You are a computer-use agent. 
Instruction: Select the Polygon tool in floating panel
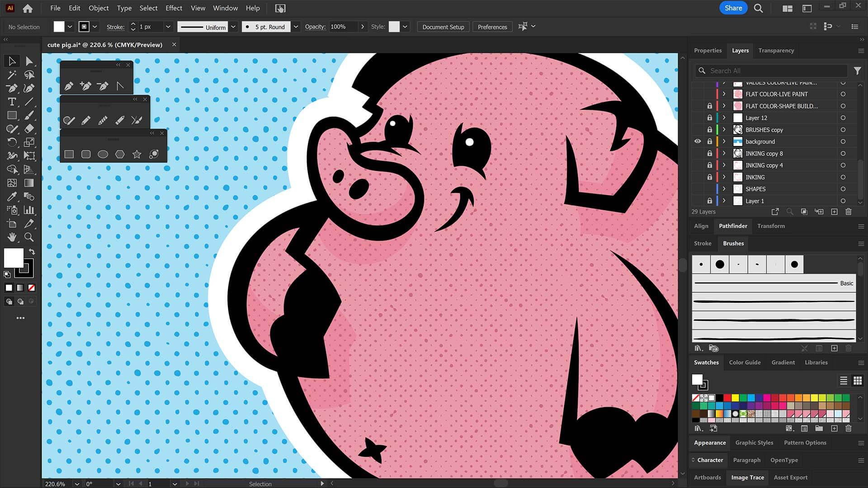point(120,155)
